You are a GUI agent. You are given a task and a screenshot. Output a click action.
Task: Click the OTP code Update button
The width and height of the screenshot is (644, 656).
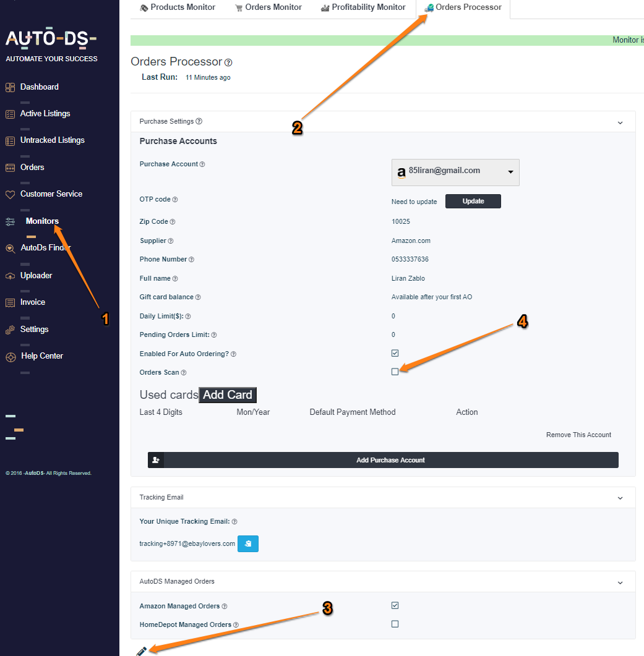[x=473, y=201]
